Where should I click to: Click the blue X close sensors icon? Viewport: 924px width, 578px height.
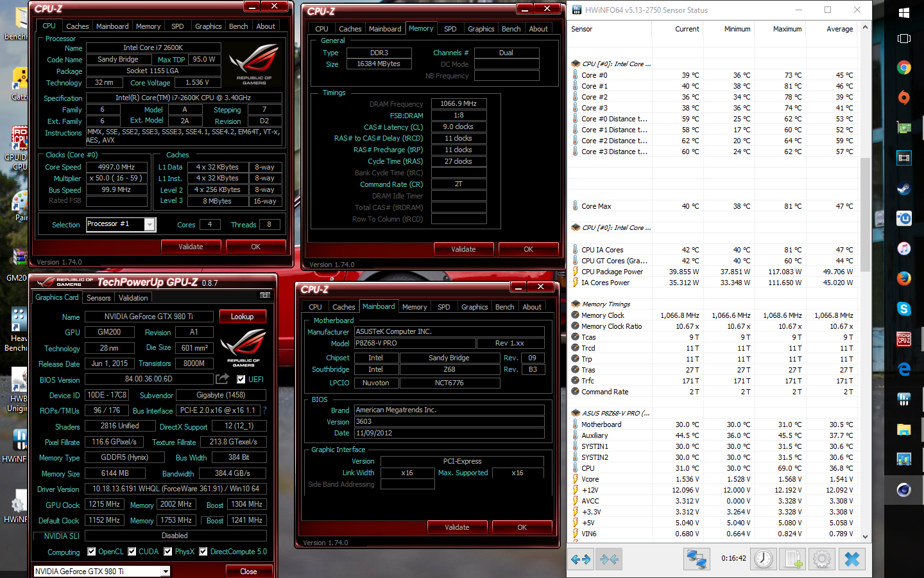[852, 559]
